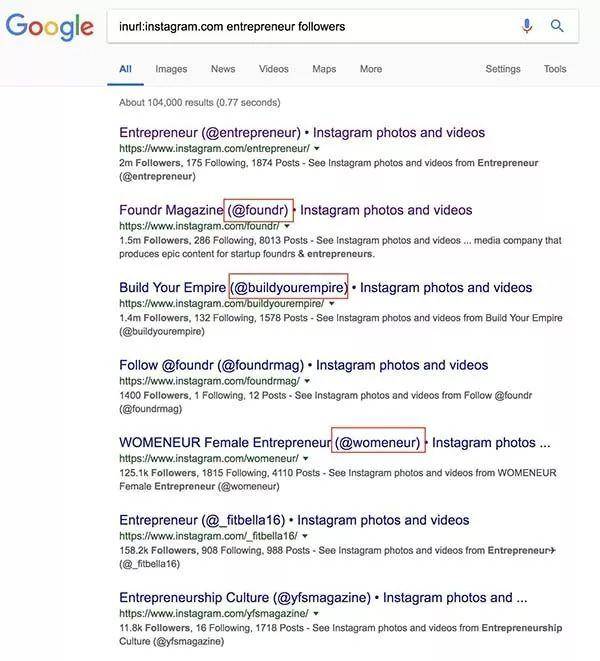Click the magnifying glass search icon
600x661 pixels.
click(557, 26)
